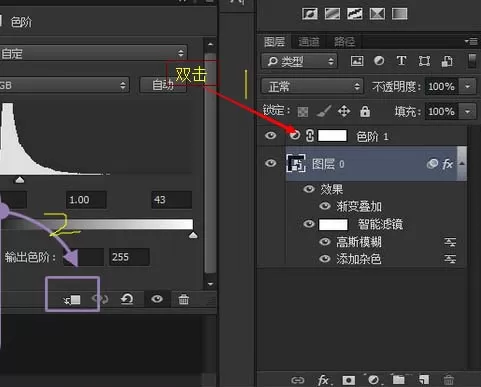The height and width of the screenshot is (387, 481).
Task: Collapse the effects of 图层 0 with arrow
Action: (x=462, y=163)
